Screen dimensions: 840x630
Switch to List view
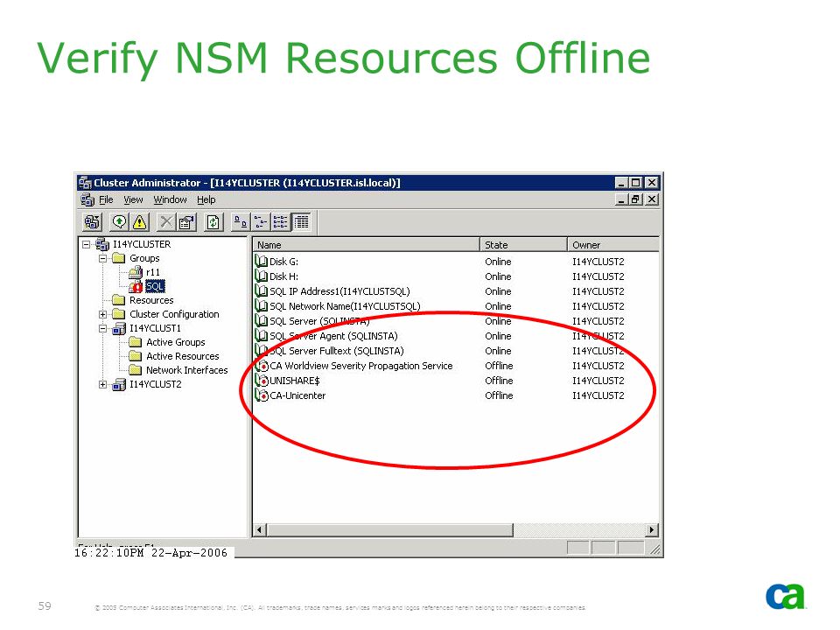pos(280,221)
